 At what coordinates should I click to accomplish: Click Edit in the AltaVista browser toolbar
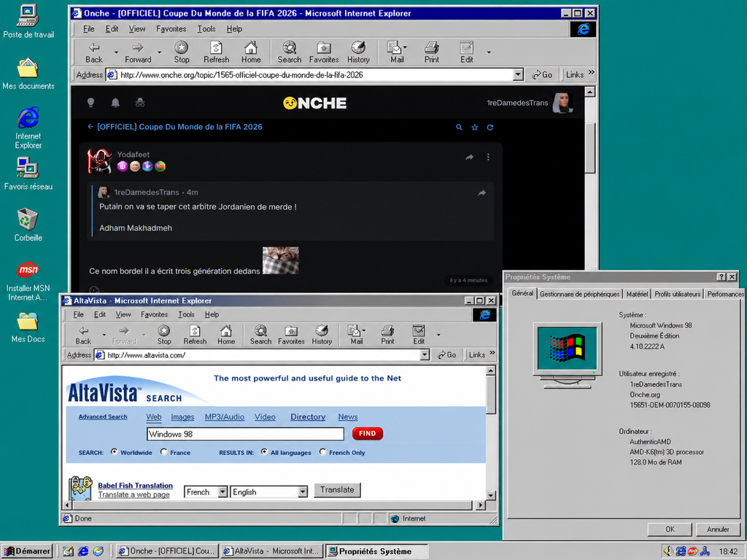click(418, 335)
